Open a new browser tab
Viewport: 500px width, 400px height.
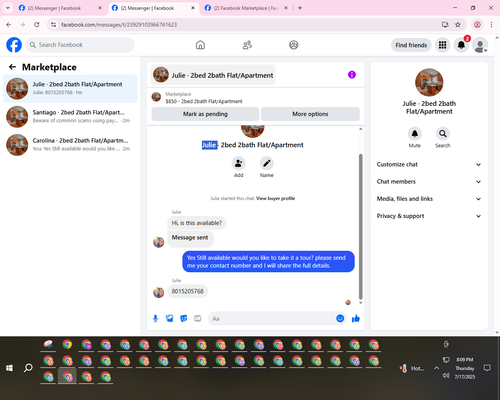pyautogui.click(x=300, y=8)
